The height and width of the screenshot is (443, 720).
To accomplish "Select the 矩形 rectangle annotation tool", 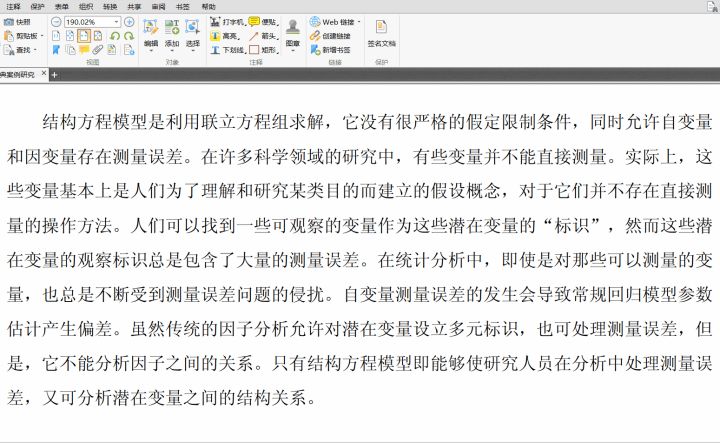I will coord(264,50).
